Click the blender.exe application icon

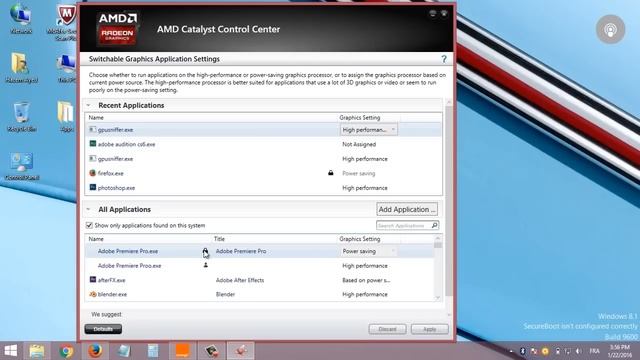coord(93,294)
